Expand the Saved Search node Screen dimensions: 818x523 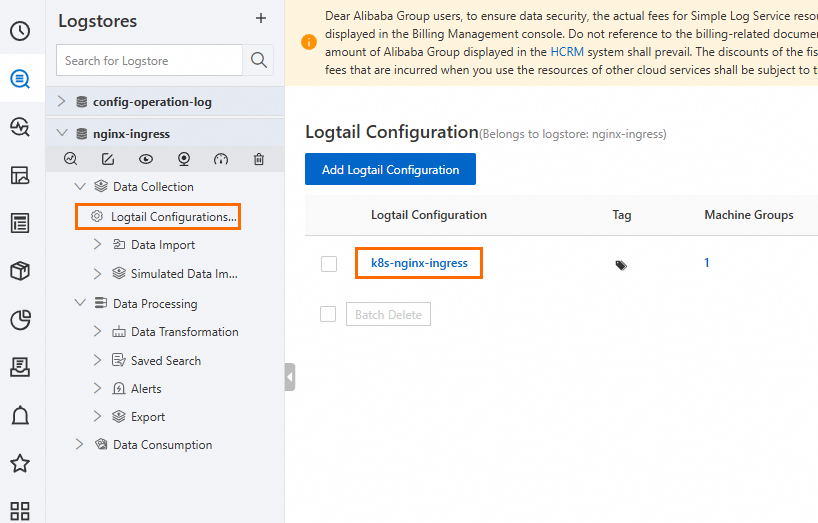[98, 360]
